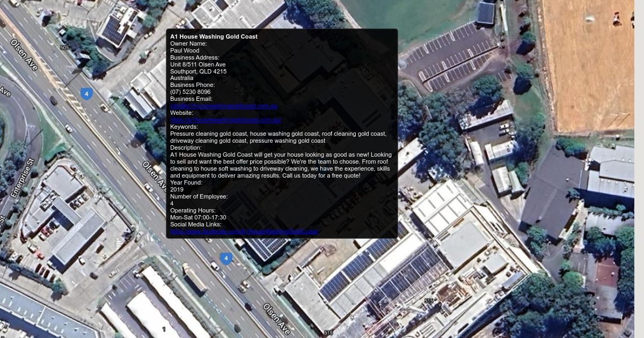This screenshot has height=338, width=644.
Task: Click the dry brown grass field
Action: [x=588, y=64]
